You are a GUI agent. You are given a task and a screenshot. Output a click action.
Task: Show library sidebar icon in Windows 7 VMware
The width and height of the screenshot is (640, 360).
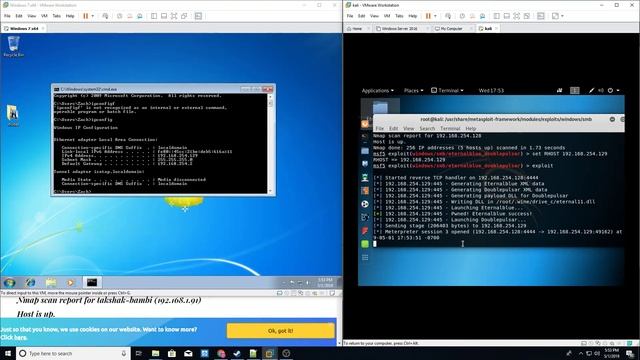[154, 16]
